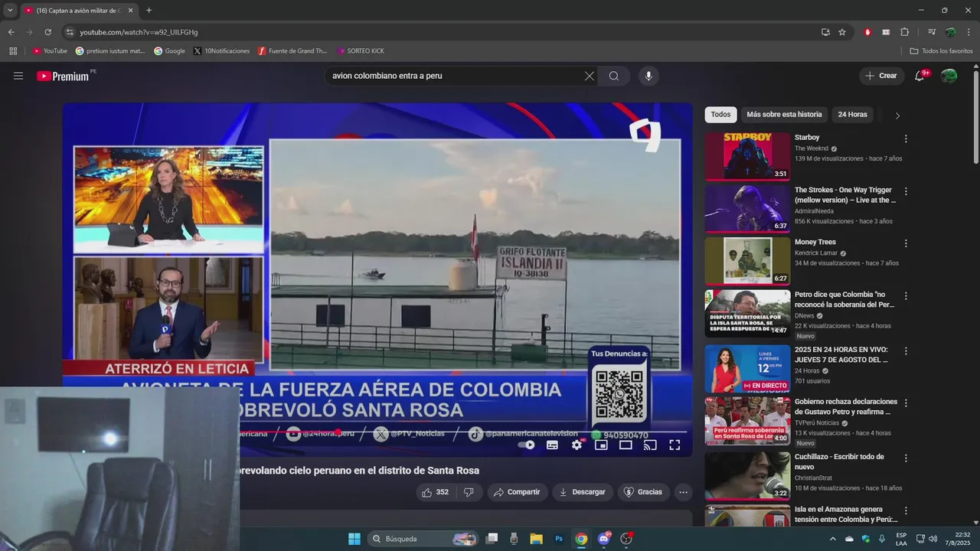Start voice search with microphone
Image resolution: width=980 pixels, height=551 pixels.
648,76
